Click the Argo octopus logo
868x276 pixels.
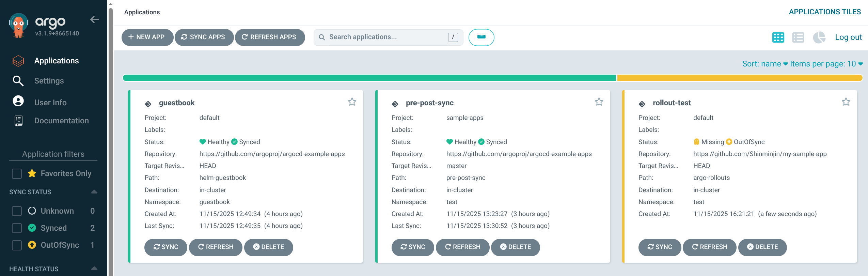(x=18, y=26)
